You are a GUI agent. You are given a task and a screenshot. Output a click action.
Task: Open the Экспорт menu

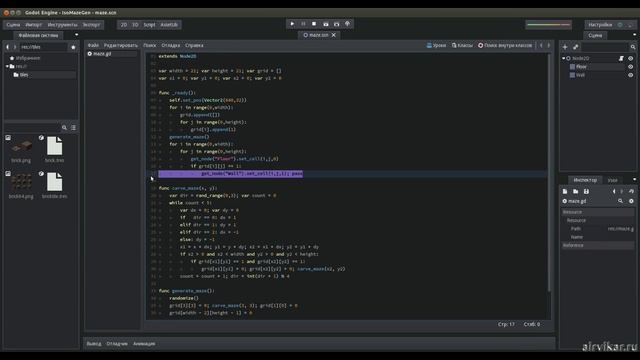(91, 25)
